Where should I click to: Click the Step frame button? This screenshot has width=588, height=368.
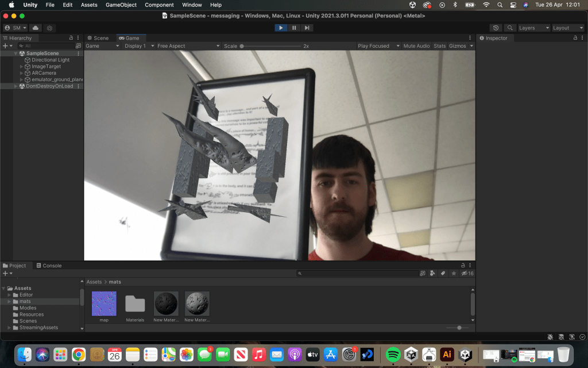307,28
